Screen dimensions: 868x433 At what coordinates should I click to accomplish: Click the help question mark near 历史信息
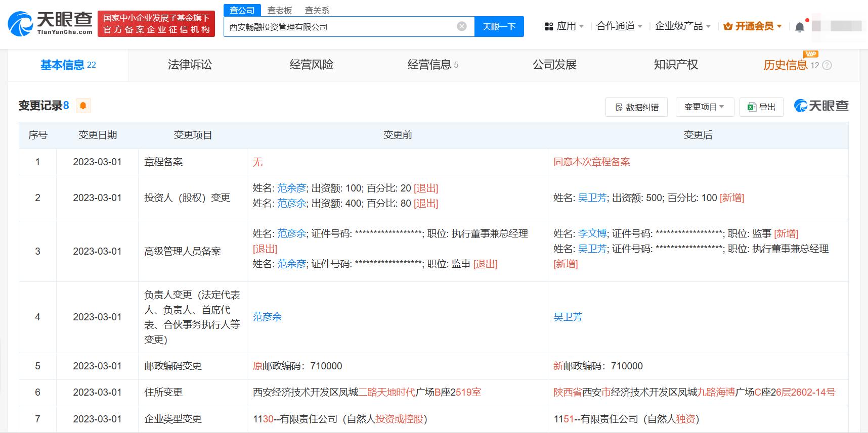coord(827,65)
